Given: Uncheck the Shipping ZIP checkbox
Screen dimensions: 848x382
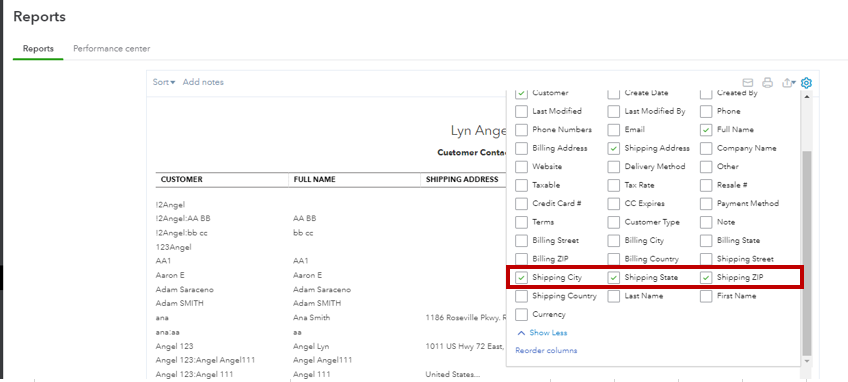Looking at the screenshot, I should tap(706, 278).
